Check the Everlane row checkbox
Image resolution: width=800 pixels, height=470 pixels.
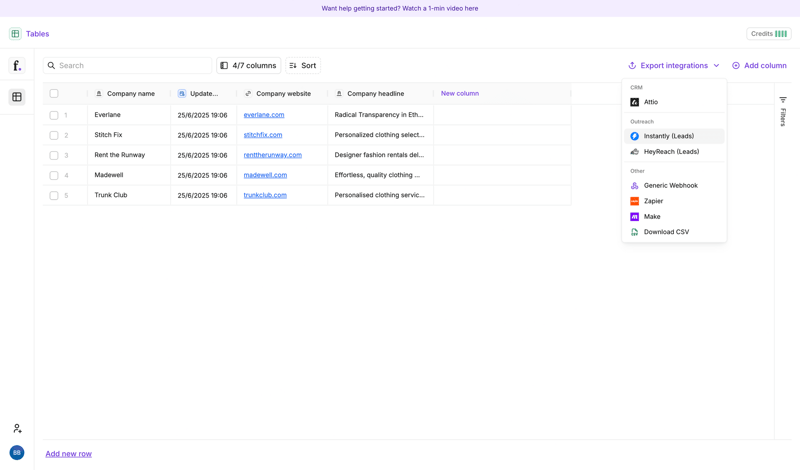pyautogui.click(x=54, y=115)
